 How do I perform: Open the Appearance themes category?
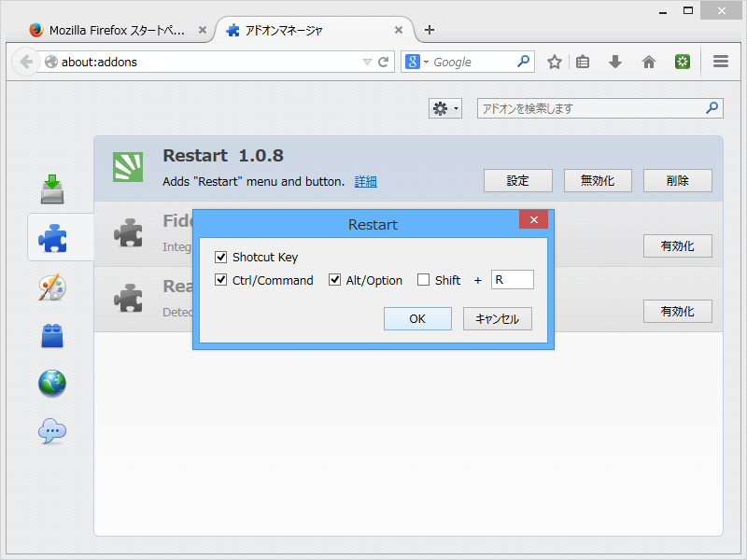tap(51, 287)
